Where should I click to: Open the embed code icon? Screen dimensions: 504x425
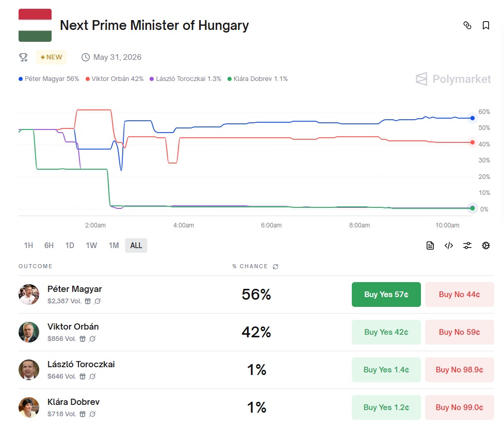(x=449, y=246)
